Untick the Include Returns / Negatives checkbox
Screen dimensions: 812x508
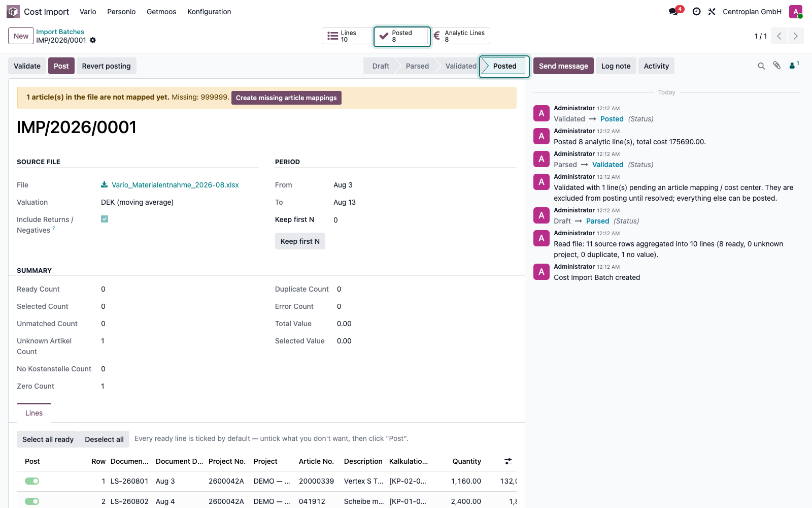(x=105, y=219)
